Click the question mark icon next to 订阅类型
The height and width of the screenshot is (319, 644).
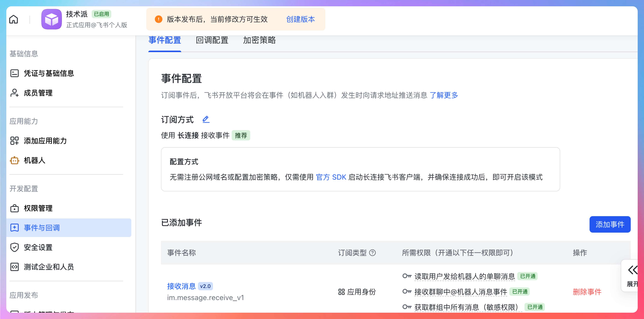(372, 253)
